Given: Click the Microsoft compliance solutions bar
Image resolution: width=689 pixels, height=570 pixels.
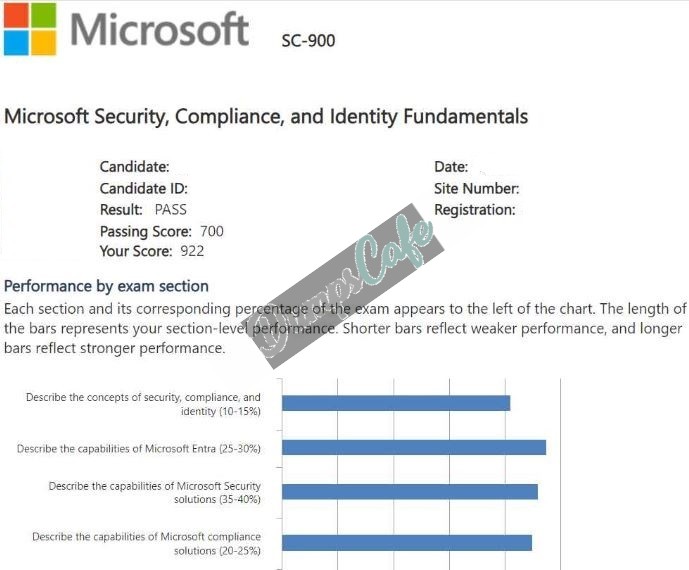Looking at the screenshot, I should tap(407, 543).
